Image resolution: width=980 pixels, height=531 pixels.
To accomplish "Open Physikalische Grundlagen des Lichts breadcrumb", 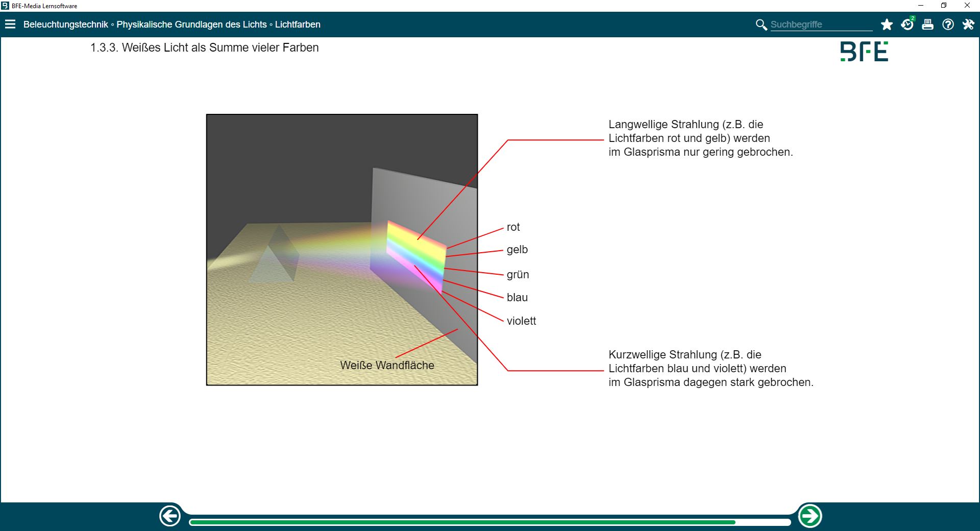I will [191, 25].
